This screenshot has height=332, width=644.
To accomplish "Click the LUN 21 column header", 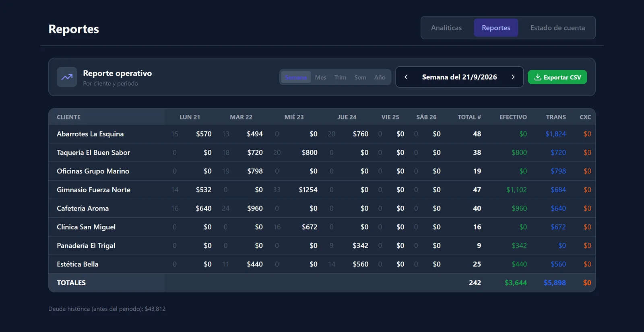I will 190,117.
